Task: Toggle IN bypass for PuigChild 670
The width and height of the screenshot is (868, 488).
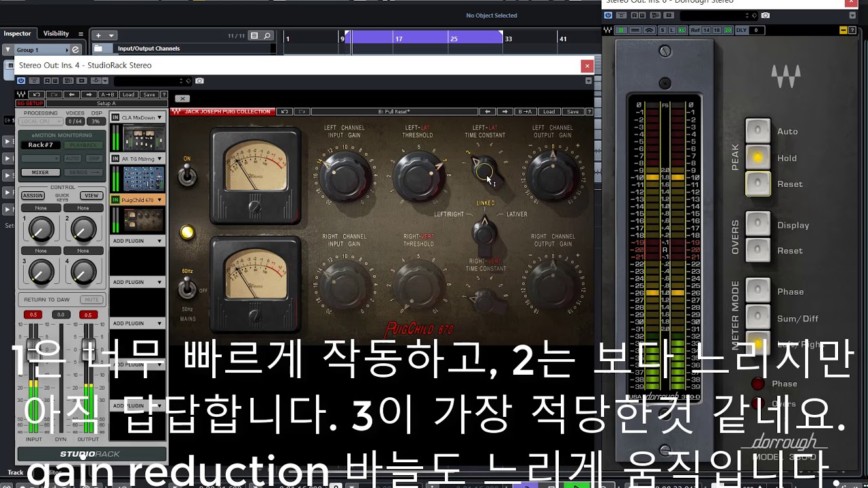Action: click(115, 200)
